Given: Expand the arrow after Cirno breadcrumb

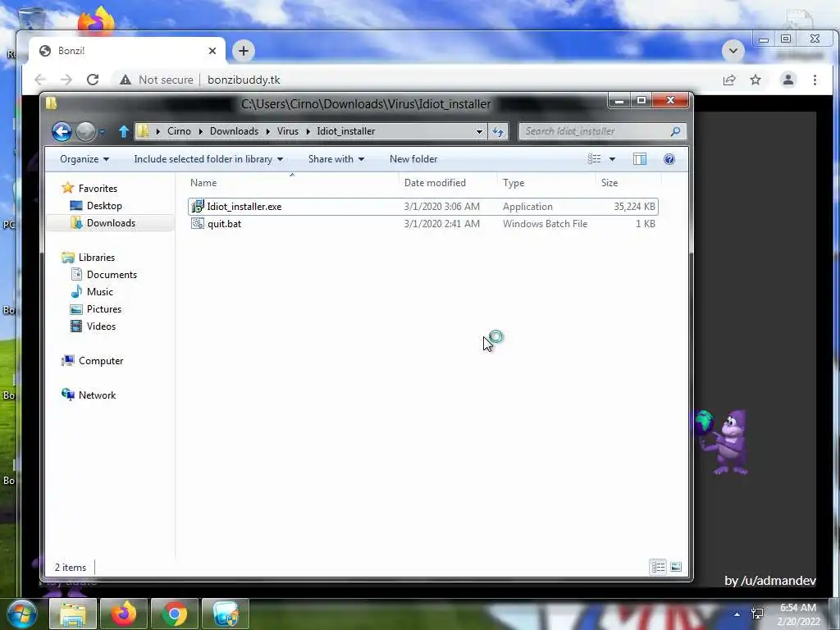Looking at the screenshot, I should click(200, 131).
